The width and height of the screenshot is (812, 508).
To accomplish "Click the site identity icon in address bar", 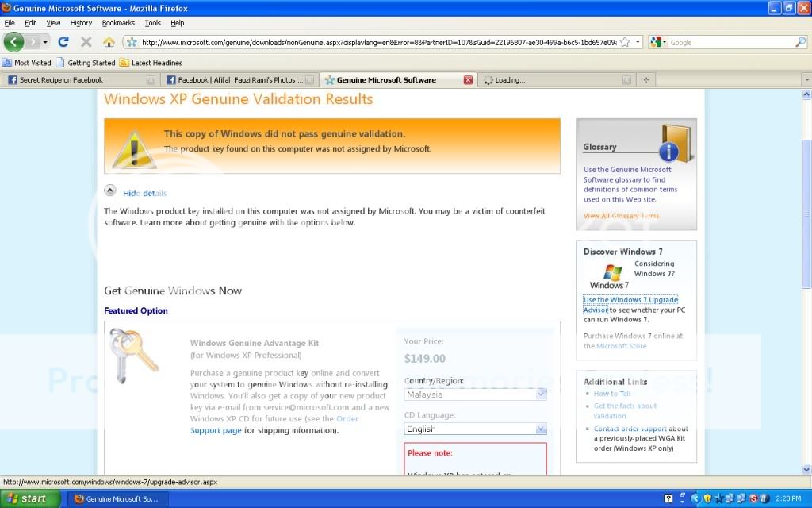I will coord(132,43).
